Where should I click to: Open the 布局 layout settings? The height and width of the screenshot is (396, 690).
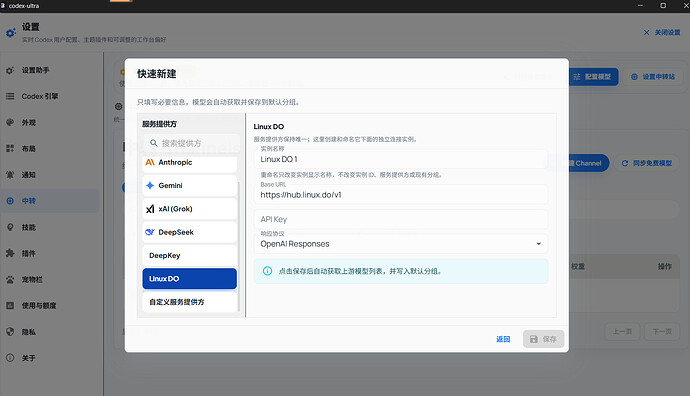[x=50, y=149]
